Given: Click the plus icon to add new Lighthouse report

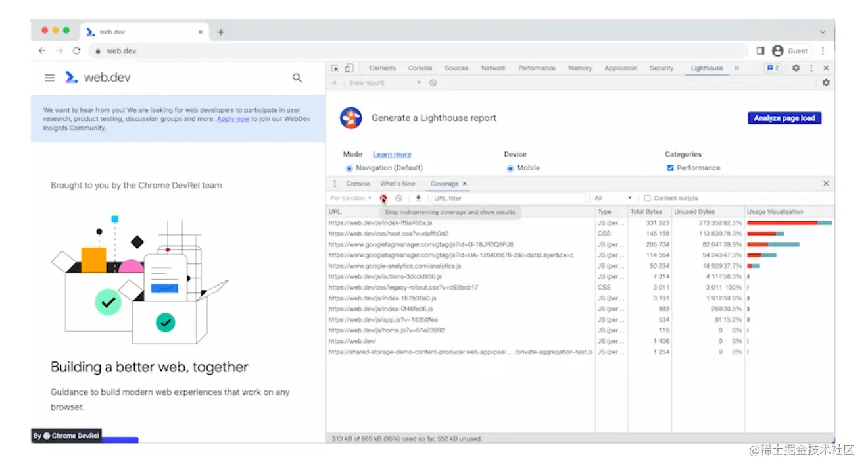Looking at the screenshot, I should (x=335, y=83).
